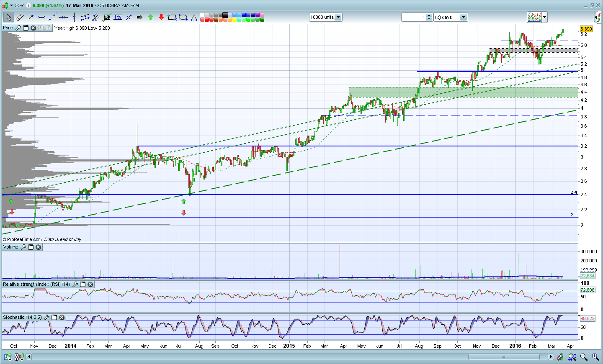603x364 pixels.
Task: Click the horizontal scrollbar thumb
Action: (x=504, y=357)
